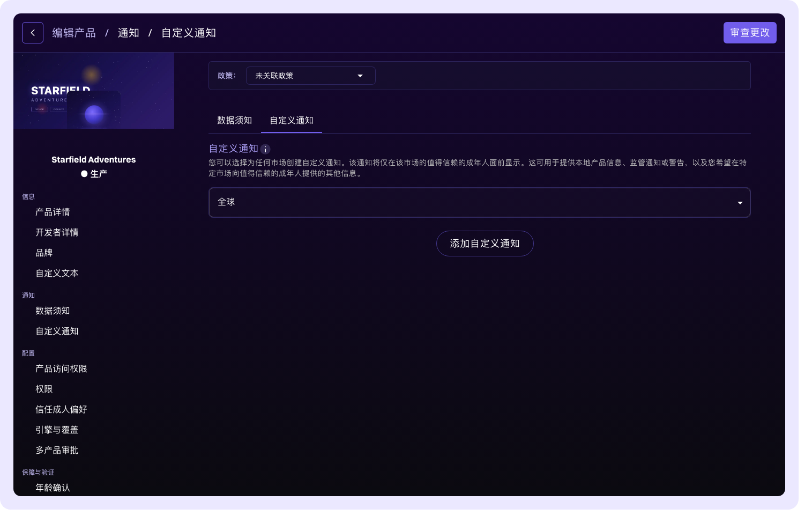Click the 配置 section header

click(x=28, y=353)
